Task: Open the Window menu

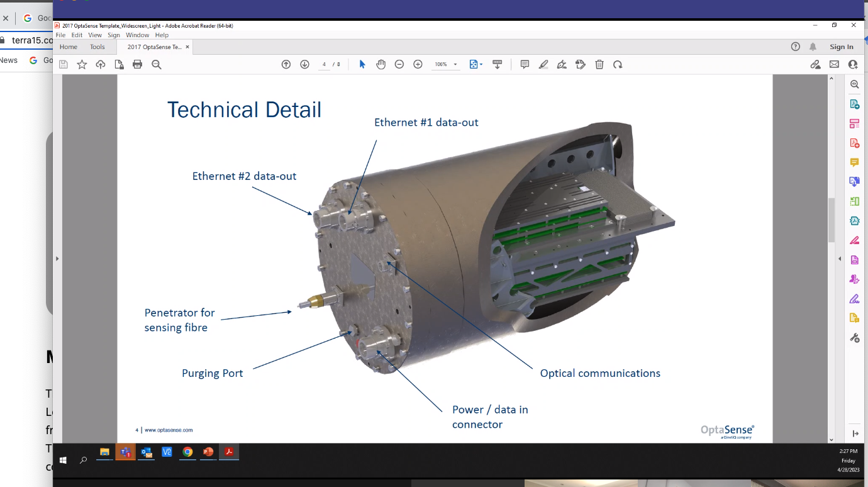Action: point(137,35)
